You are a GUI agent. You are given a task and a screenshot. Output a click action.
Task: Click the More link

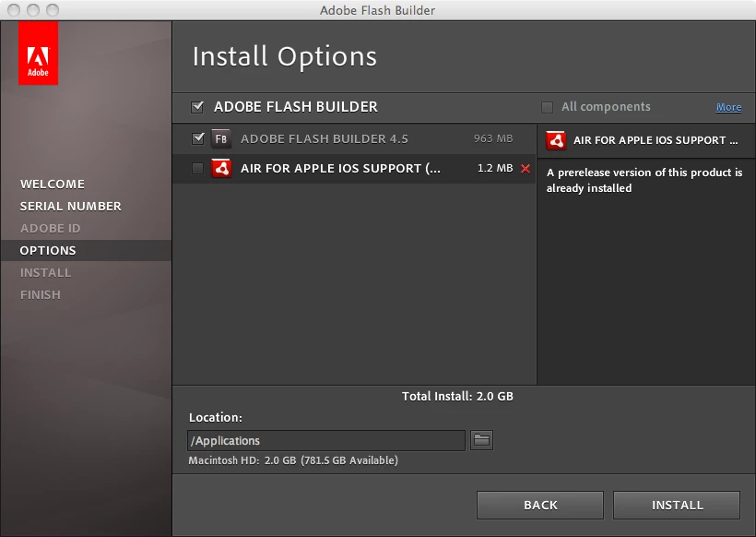pyautogui.click(x=728, y=107)
